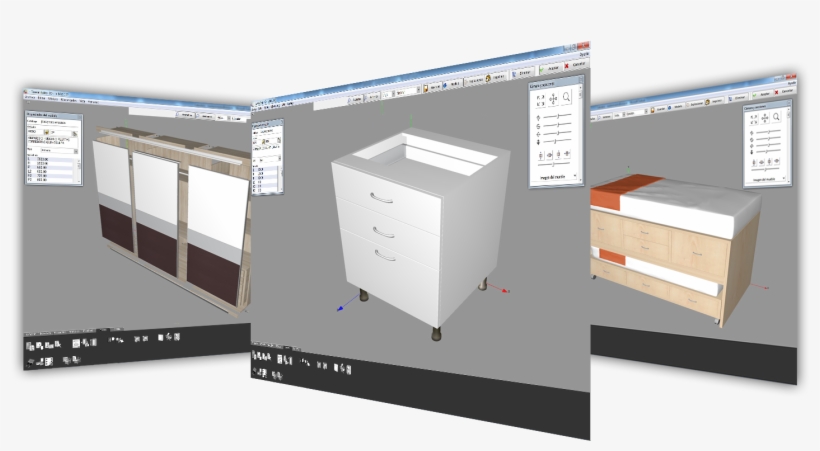The image size is (820, 451).
Task: Click Cancelar in the center window toolbar
Action: point(576,64)
